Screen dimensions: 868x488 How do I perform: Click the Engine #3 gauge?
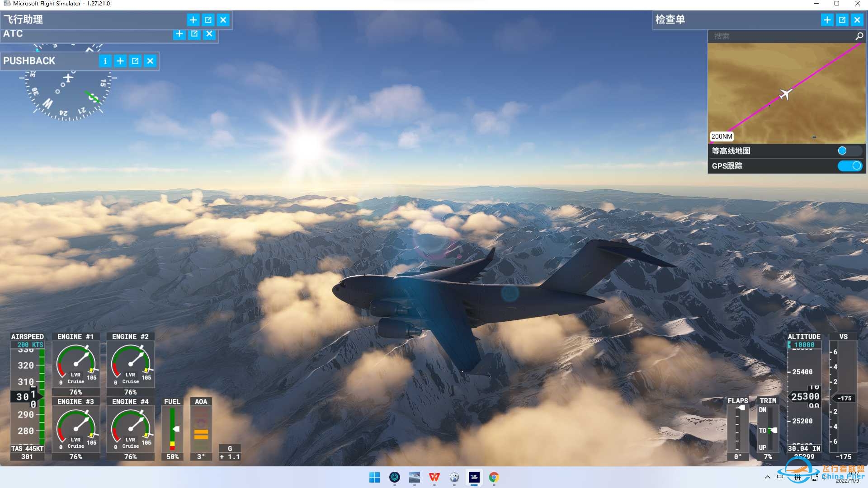[75, 429]
